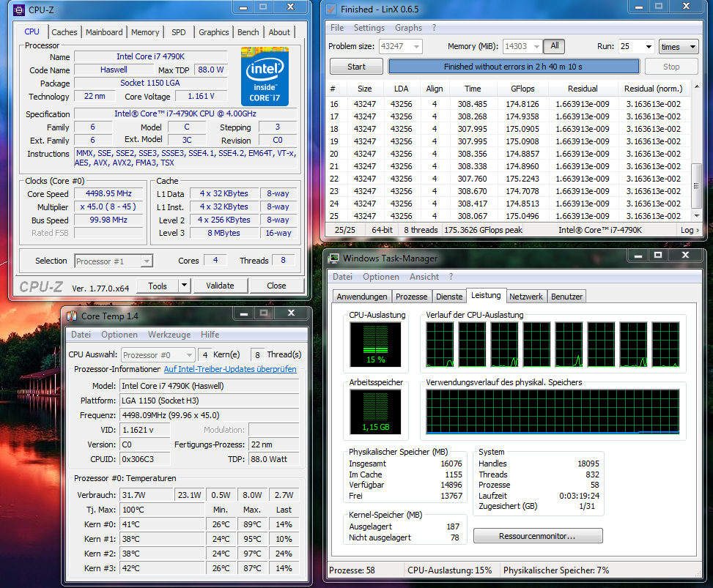Open the Ansicht menu in Task-Manager

424,277
